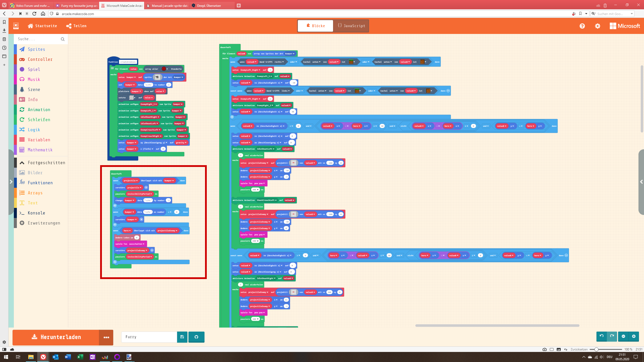Zoom out with the minus button
Image resolution: width=644 pixels, height=362 pixels.
(623, 336)
